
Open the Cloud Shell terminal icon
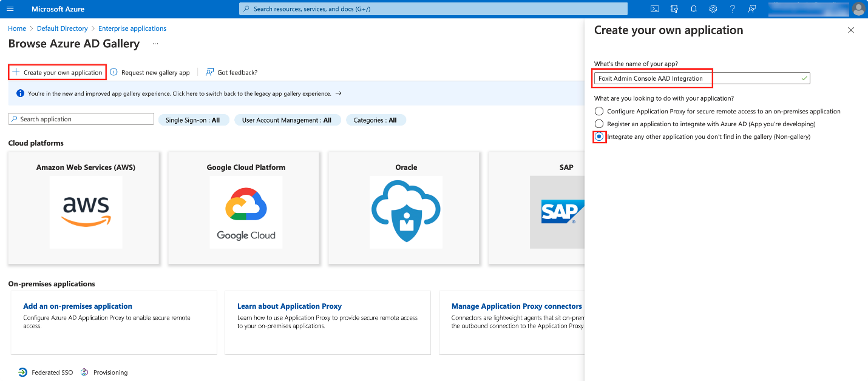coord(654,8)
